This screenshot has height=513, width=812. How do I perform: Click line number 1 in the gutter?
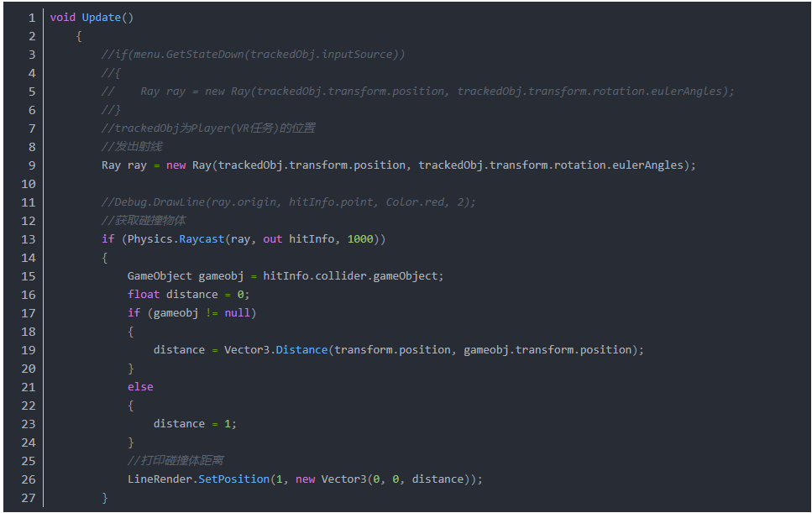[x=31, y=18]
